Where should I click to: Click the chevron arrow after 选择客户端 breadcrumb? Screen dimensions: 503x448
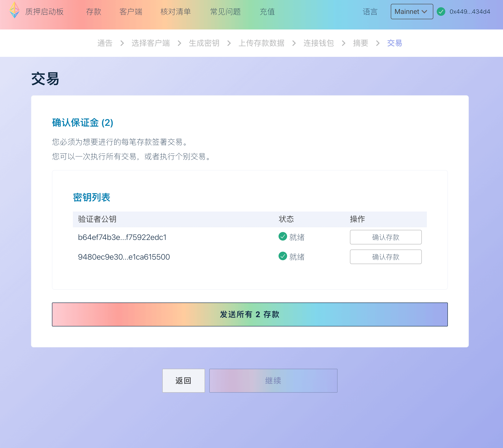click(179, 43)
